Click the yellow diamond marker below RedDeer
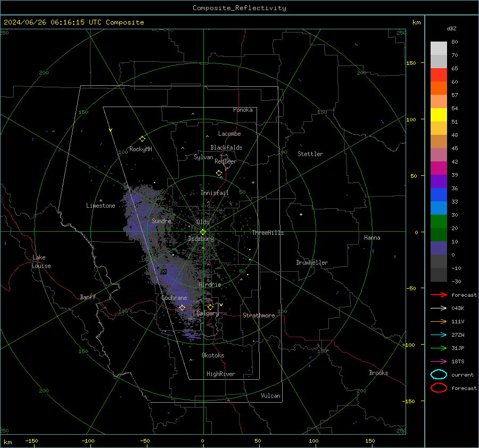Image resolution: width=479 pixels, height=448 pixels. click(219, 173)
